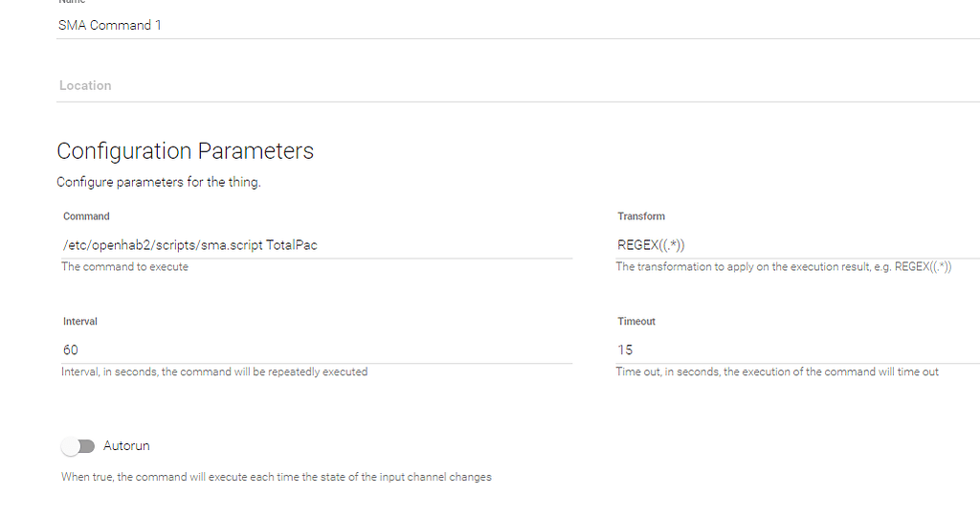Select the Transform field containing REGEX((.*))
Screen dimensions: 980x518
[796, 245]
